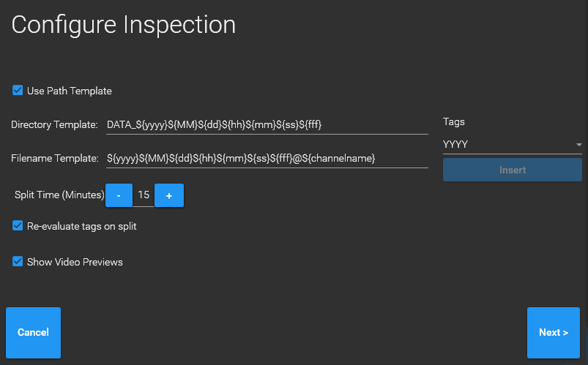Screen dimensions: 588x365
Task: Click the Show Video Previews label text
Action: 75,262
